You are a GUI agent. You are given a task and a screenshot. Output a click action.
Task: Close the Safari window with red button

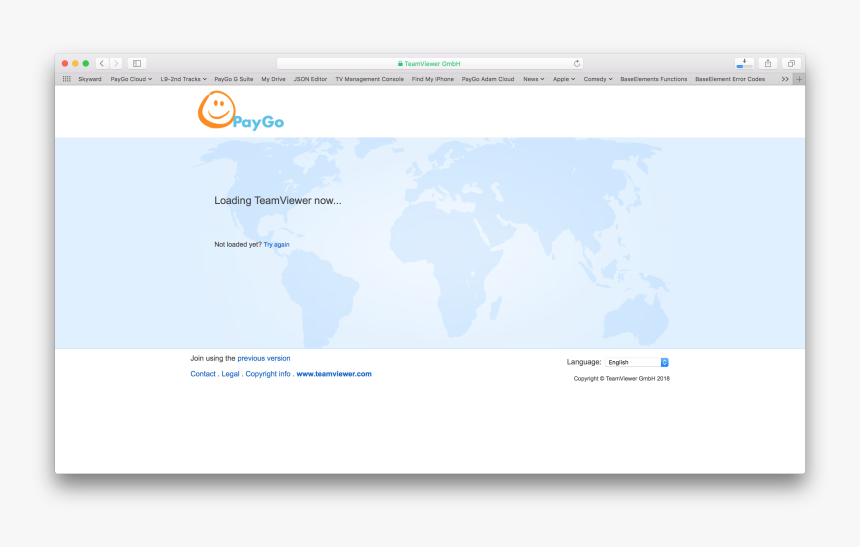click(65, 64)
